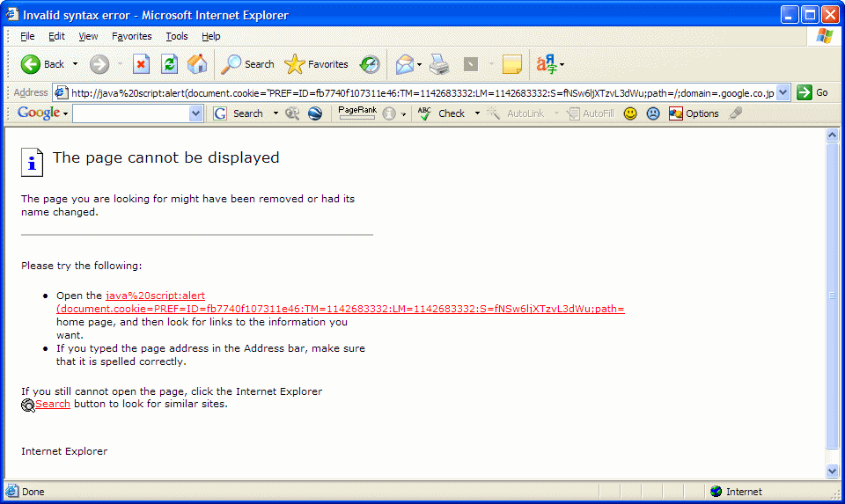The image size is (845, 504).
Task: Stop loading with the red X button
Action: click(x=141, y=64)
